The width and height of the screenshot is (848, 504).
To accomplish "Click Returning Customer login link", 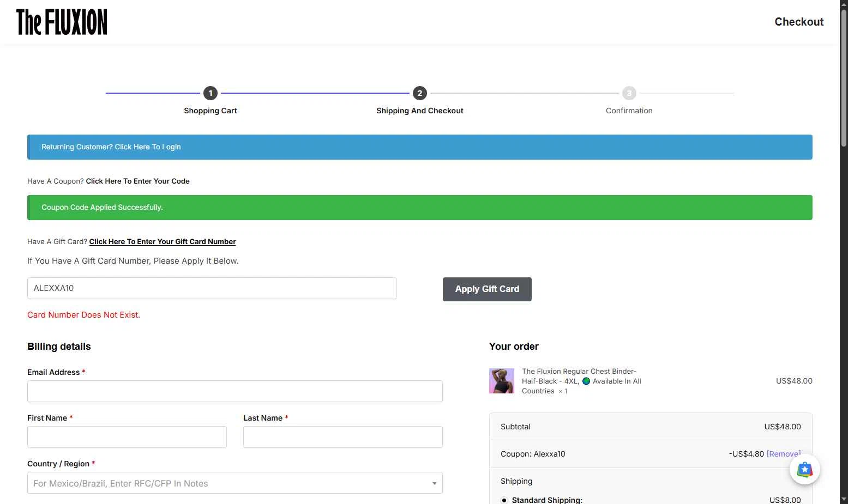I will [x=111, y=147].
